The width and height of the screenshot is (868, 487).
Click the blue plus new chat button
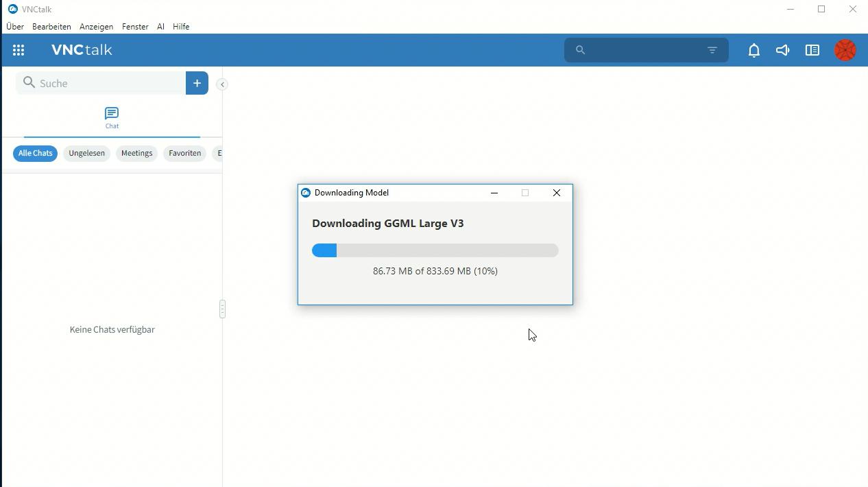197,83
